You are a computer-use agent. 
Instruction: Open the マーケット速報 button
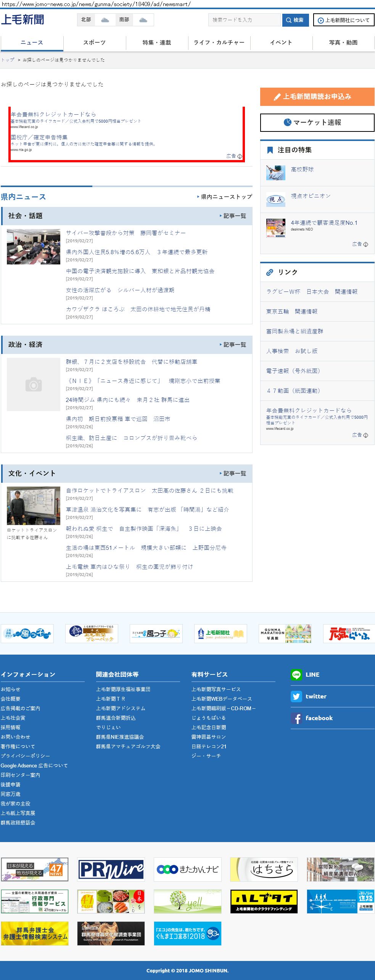[x=317, y=122]
